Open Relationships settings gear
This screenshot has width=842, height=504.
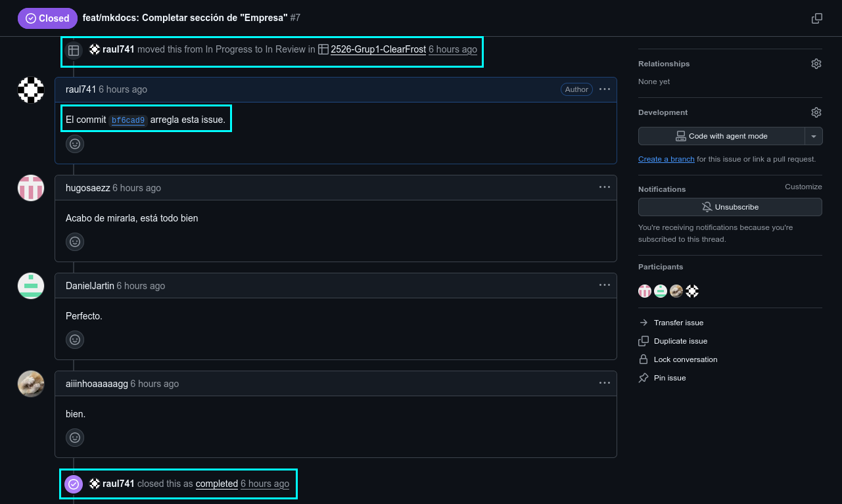tap(816, 64)
